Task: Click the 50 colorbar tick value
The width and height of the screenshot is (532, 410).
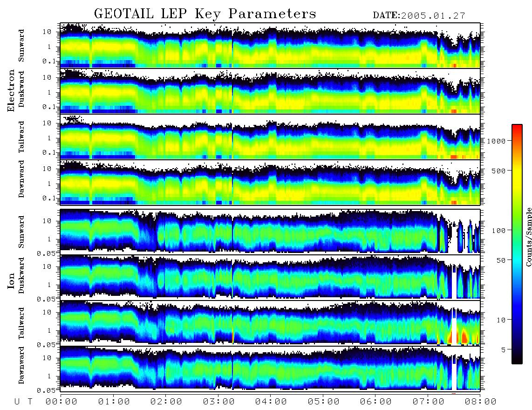Action: click(x=501, y=260)
